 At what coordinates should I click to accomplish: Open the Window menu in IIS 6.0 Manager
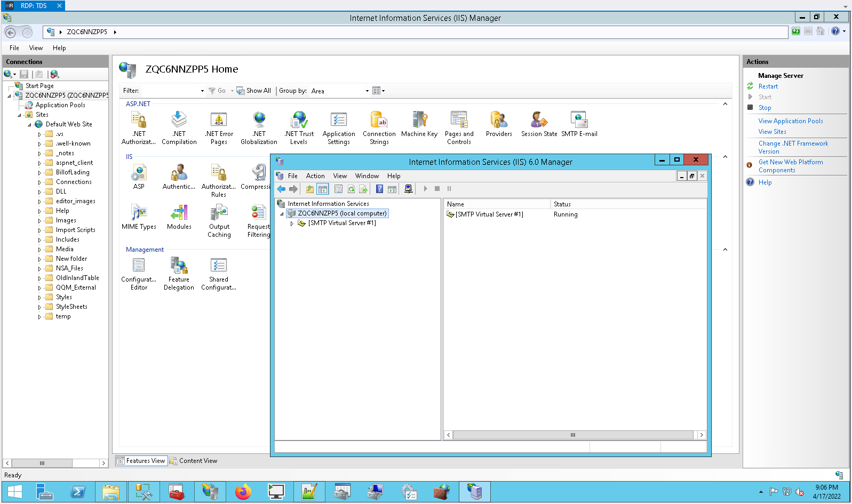click(367, 176)
